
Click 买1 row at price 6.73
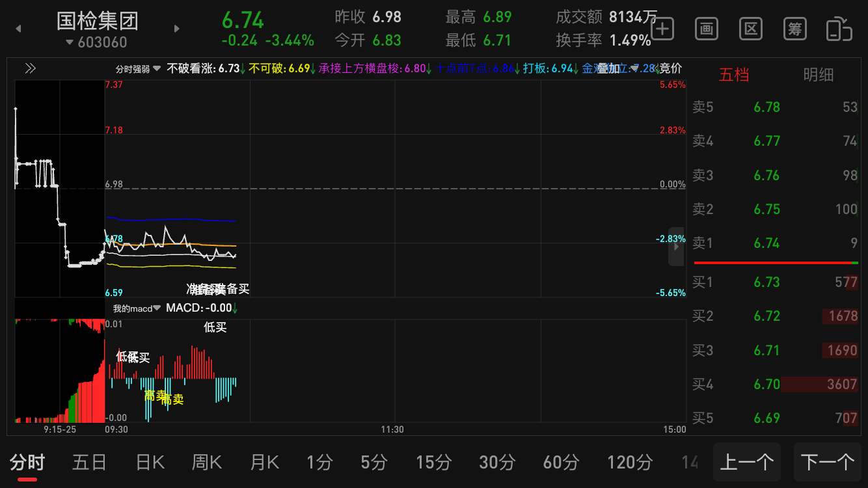coord(776,282)
